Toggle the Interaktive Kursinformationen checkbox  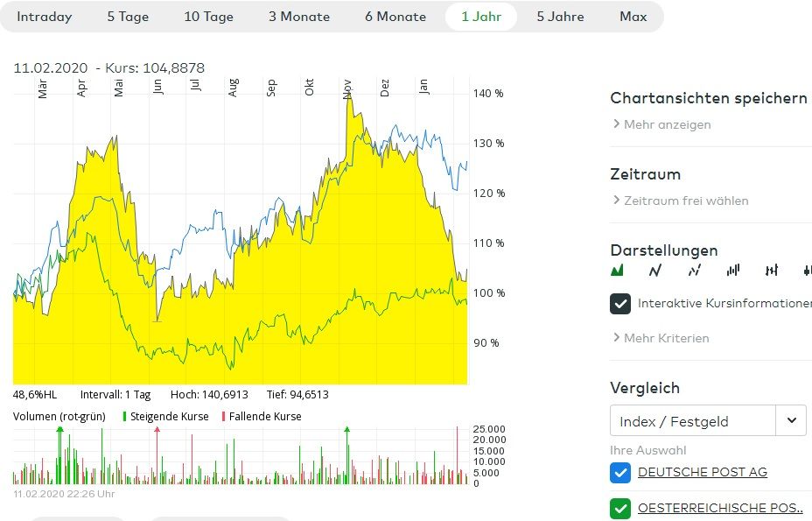(620, 304)
